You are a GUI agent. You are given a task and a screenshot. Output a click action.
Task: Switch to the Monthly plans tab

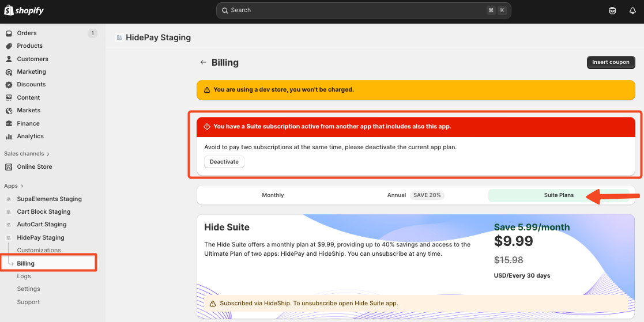pos(273,195)
